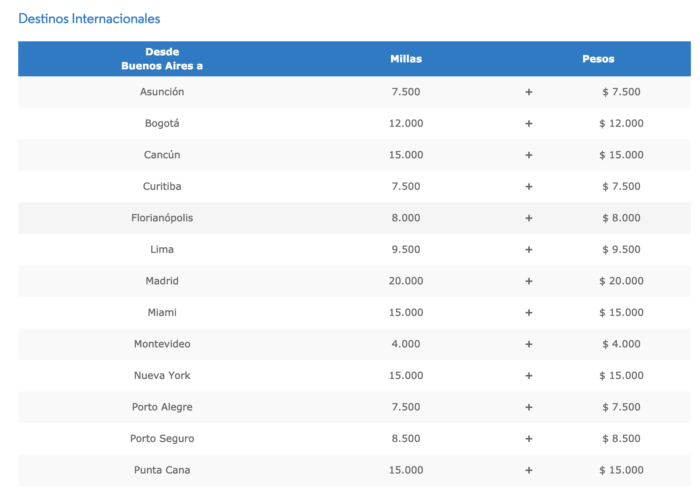
Task: Click the plus sign in Porto Seguro row
Action: [529, 439]
